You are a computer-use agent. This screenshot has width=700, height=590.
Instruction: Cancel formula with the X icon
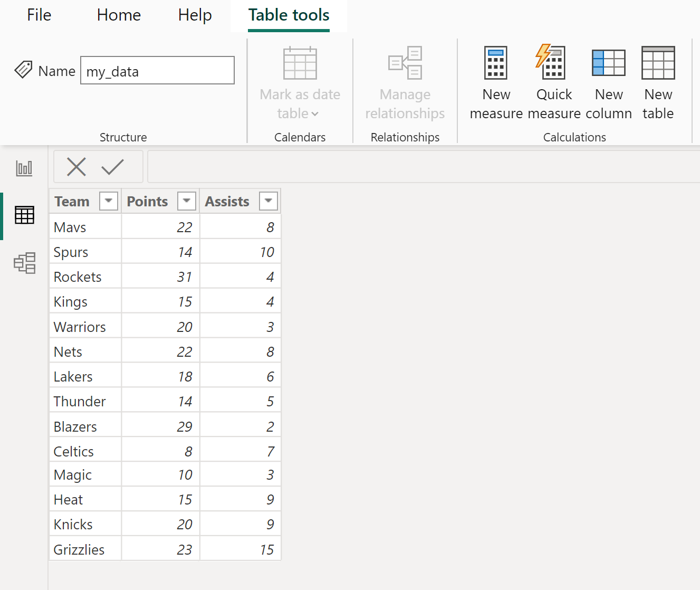(x=76, y=167)
